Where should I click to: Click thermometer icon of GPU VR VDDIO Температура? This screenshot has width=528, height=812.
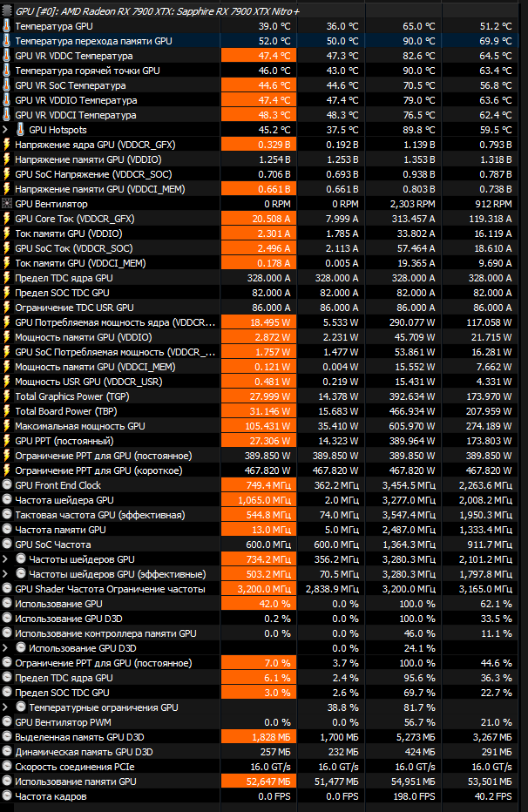tap(7, 100)
